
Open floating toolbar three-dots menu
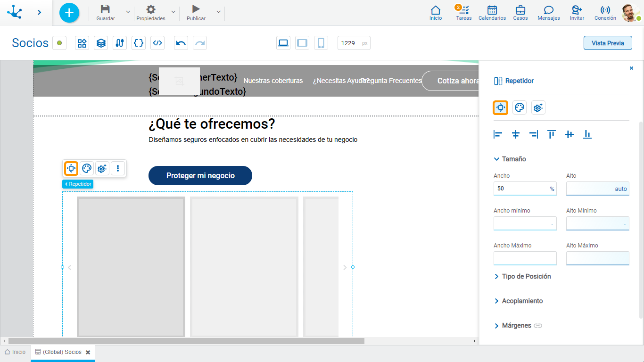pyautogui.click(x=118, y=168)
